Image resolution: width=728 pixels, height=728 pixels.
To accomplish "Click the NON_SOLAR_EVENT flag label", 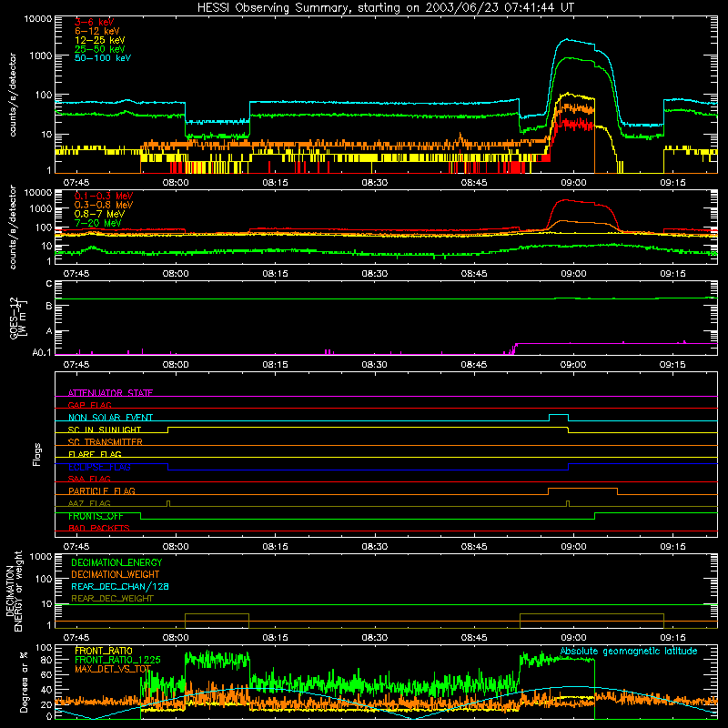I will pos(110,418).
